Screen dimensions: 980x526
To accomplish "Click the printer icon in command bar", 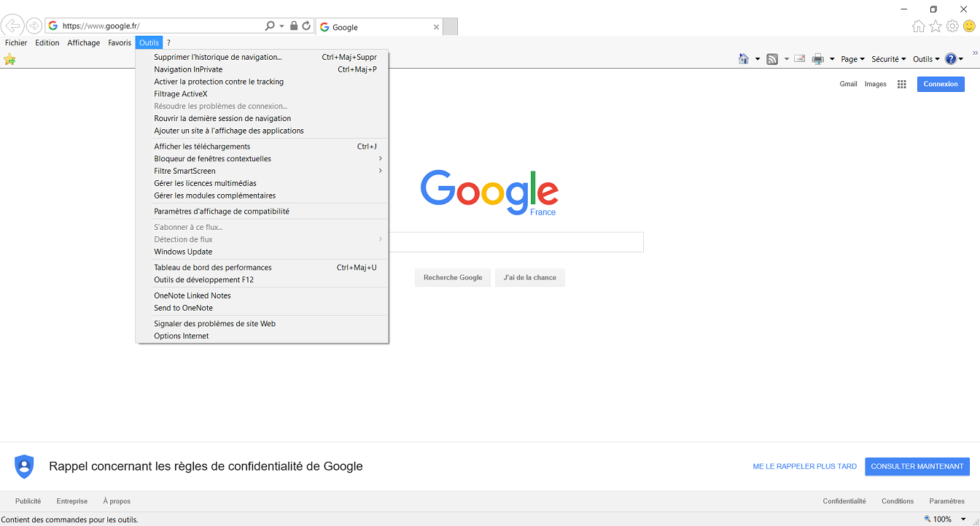I will [818, 59].
